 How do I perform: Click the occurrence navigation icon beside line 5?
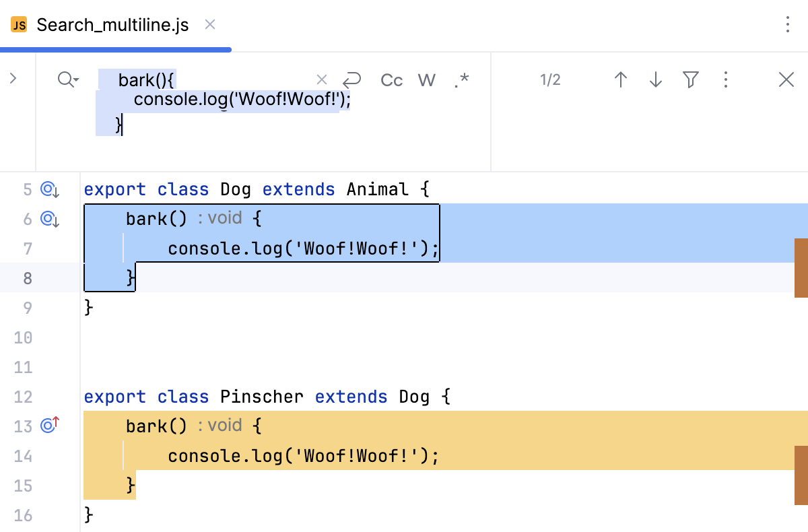pos(48,189)
